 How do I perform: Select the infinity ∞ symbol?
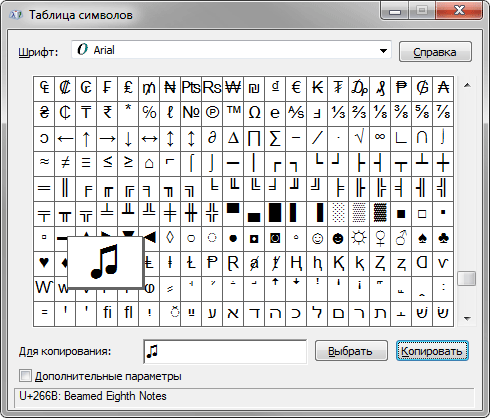[x=380, y=139]
